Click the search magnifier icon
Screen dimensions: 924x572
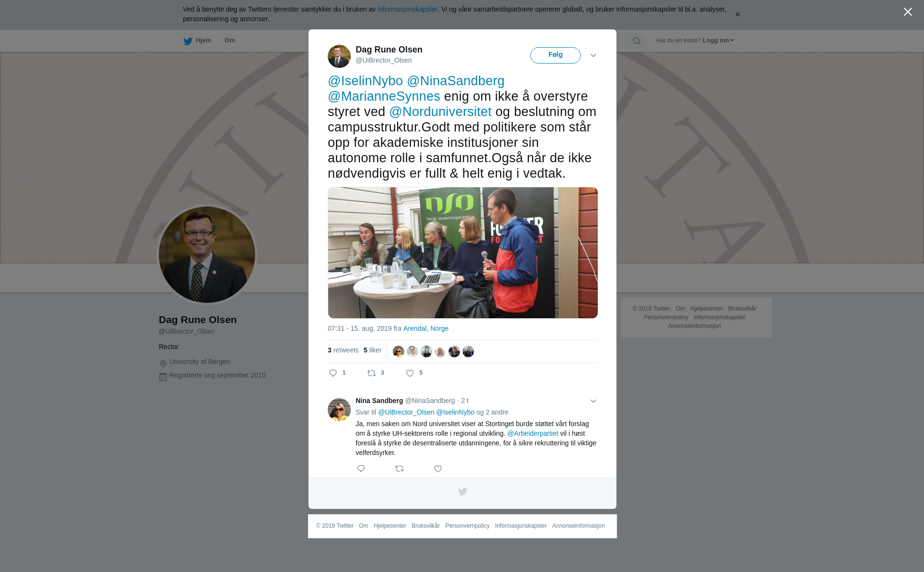click(637, 41)
